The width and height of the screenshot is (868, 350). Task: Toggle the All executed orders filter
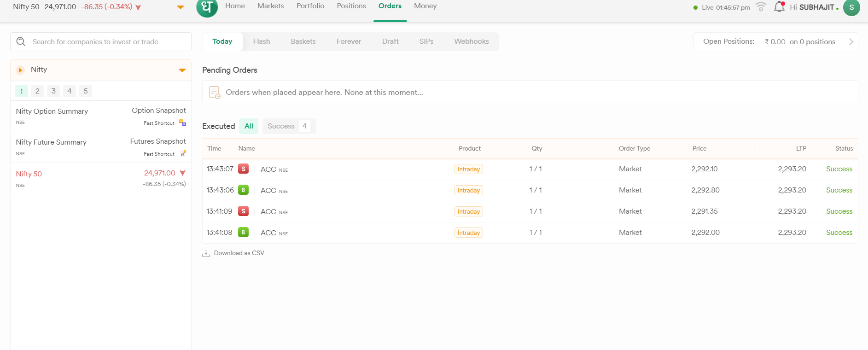(x=249, y=126)
